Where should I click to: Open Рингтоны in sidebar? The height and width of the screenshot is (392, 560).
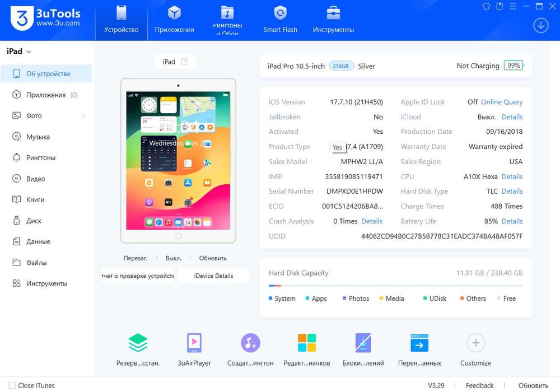(x=46, y=157)
